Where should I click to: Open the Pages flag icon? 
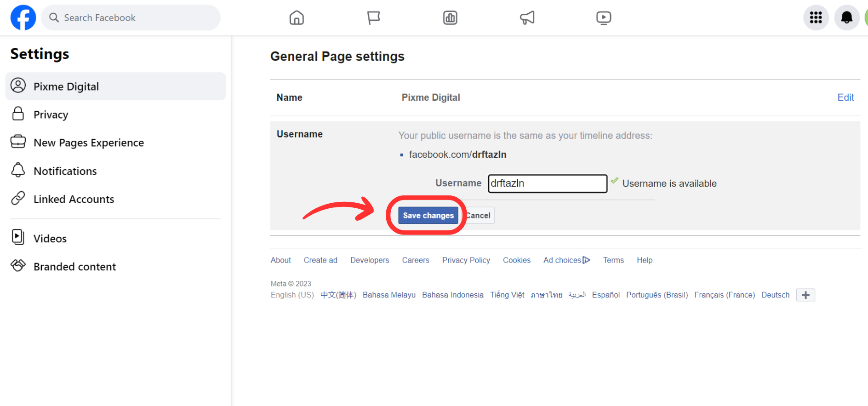coord(373,18)
